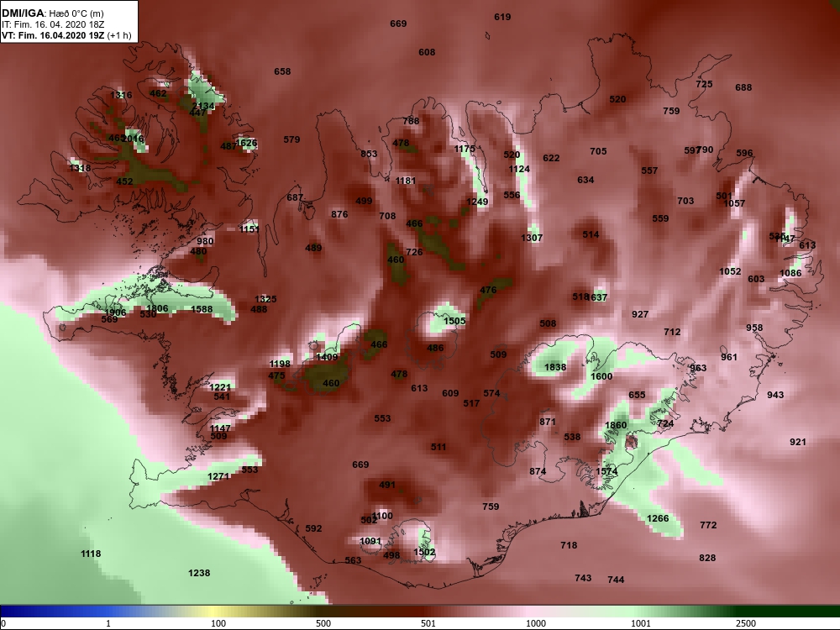Image resolution: width=840 pixels, height=630 pixels.
Task: Click the 921 value
Action: (x=798, y=443)
